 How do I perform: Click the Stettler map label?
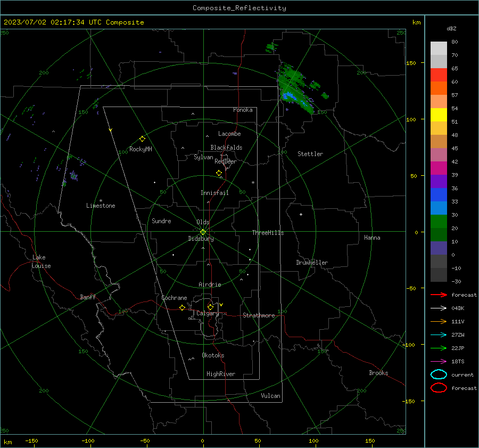[x=310, y=154]
